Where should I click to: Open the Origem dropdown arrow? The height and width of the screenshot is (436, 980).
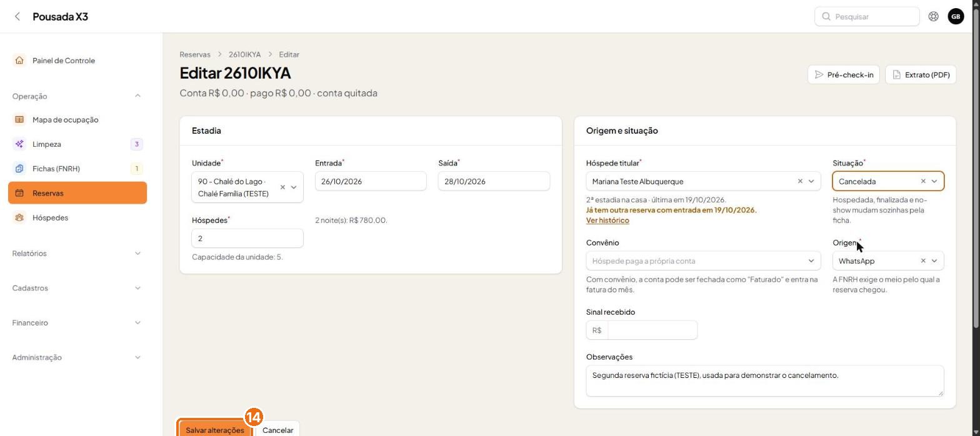[934, 261]
